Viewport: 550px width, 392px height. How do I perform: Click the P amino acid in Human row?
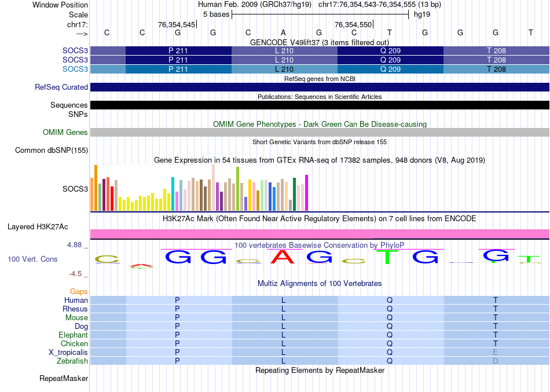177,300
